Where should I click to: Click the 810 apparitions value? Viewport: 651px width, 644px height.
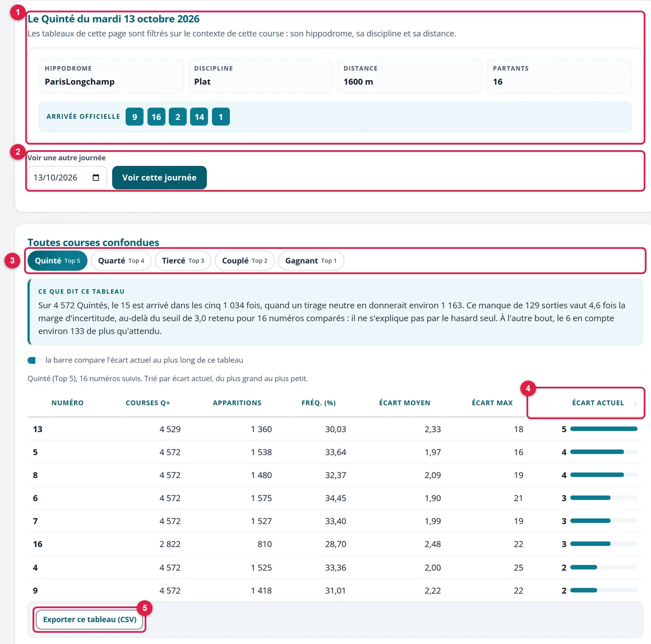(265, 544)
